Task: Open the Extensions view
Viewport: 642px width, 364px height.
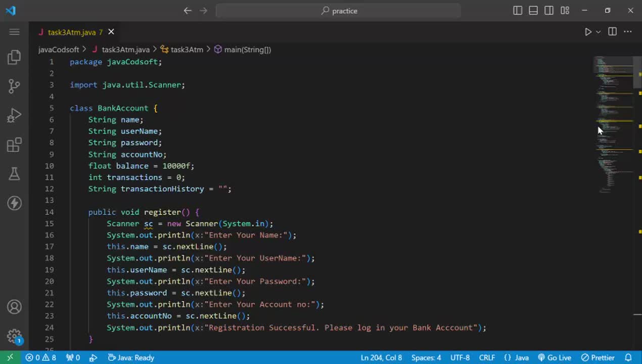Action: tap(14, 145)
